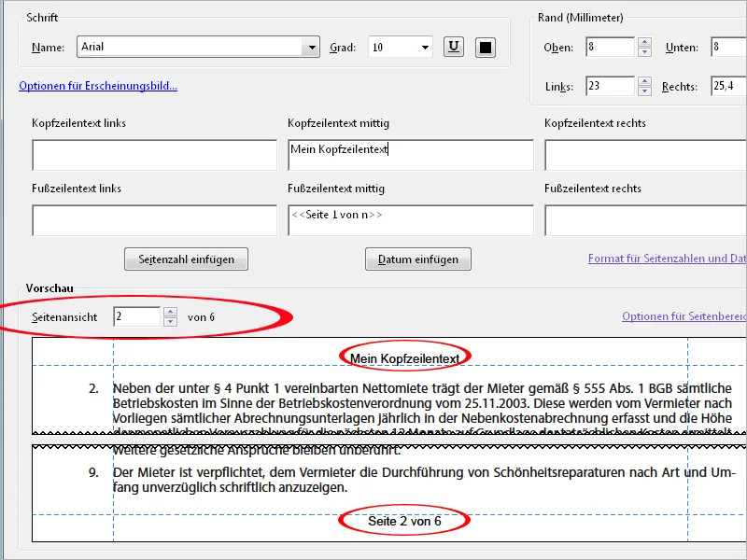Click the Fußzeilentext rechts field

click(x=645, y=220)
